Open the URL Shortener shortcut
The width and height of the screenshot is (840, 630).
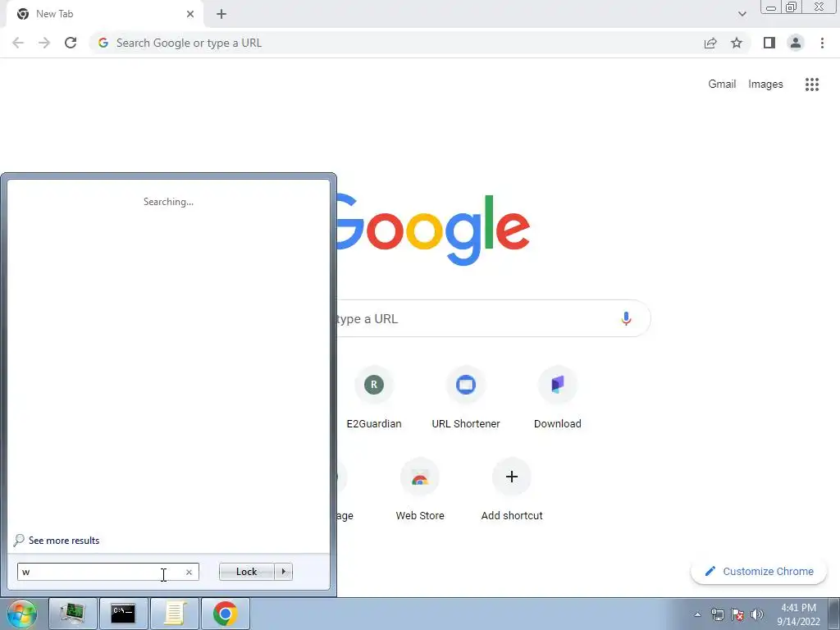[466, 398]
